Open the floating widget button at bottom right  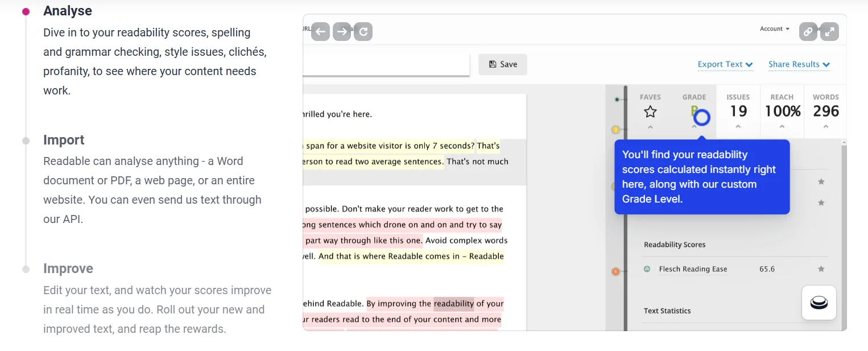click(x=819, y=302)
